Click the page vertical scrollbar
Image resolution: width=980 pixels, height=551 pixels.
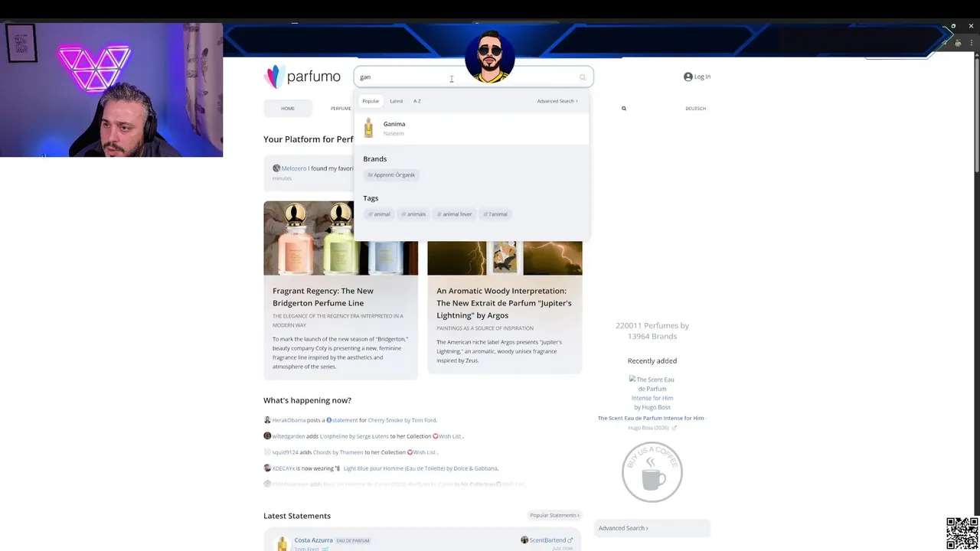click(x=976, y=115)
